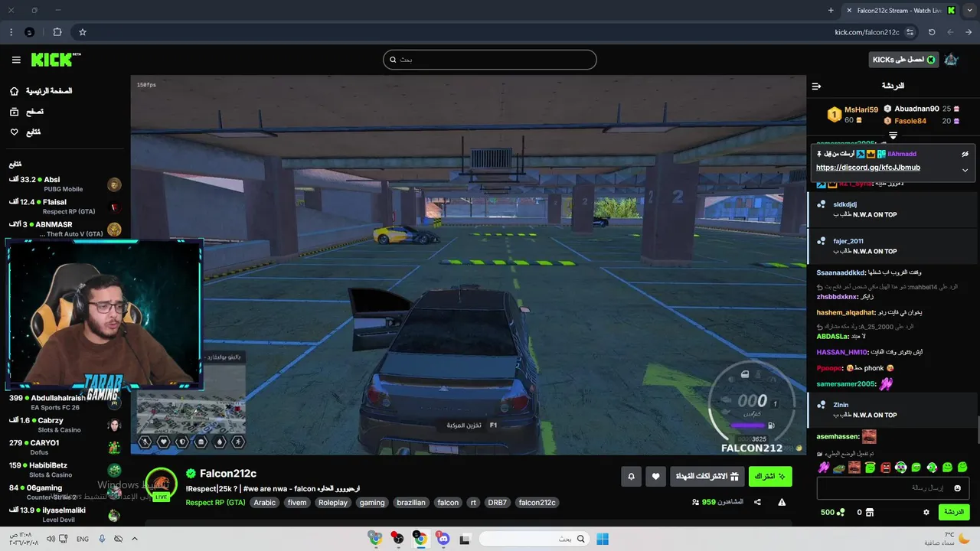Select the Arabic tag

[x=265, y=503]
